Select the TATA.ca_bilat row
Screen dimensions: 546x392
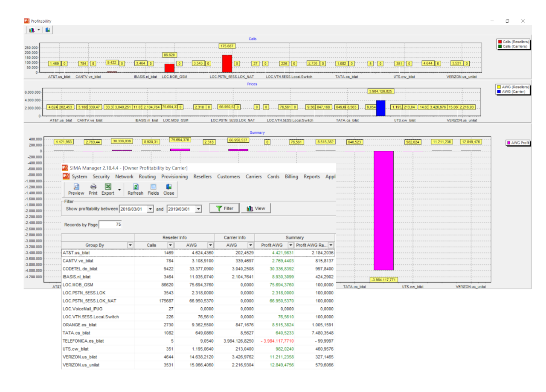(x=198, y=333)
